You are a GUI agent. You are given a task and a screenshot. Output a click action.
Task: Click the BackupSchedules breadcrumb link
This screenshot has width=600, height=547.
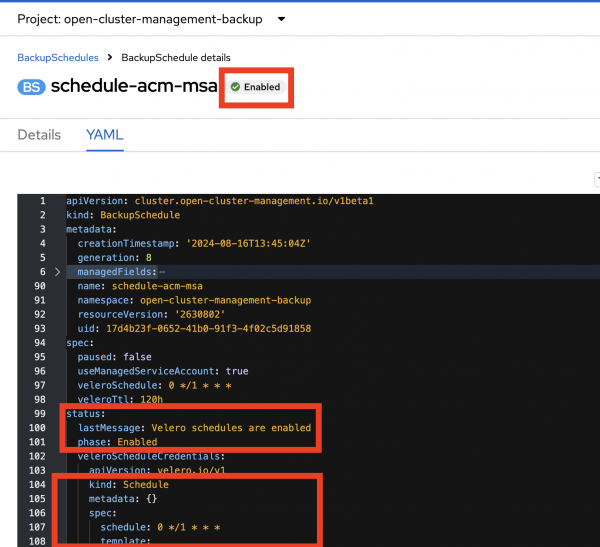(x=58, y=58)
